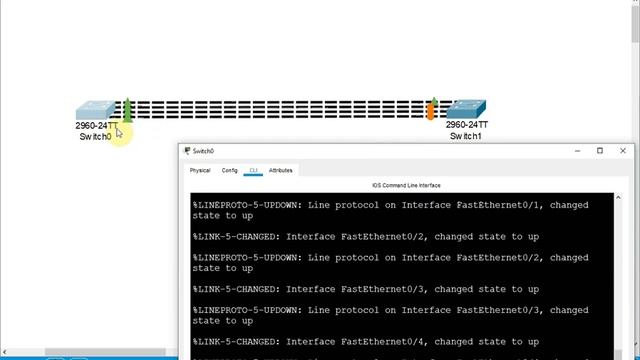Click the Switch0 window title text
The width and height of the screenshot is (640, 360).
point(203,151)
